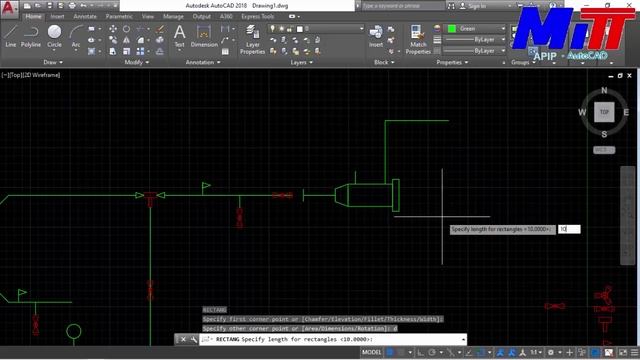This screenshot has height=360, width=640.
Task: Open status bar customization menu
Action: (634, 352)
